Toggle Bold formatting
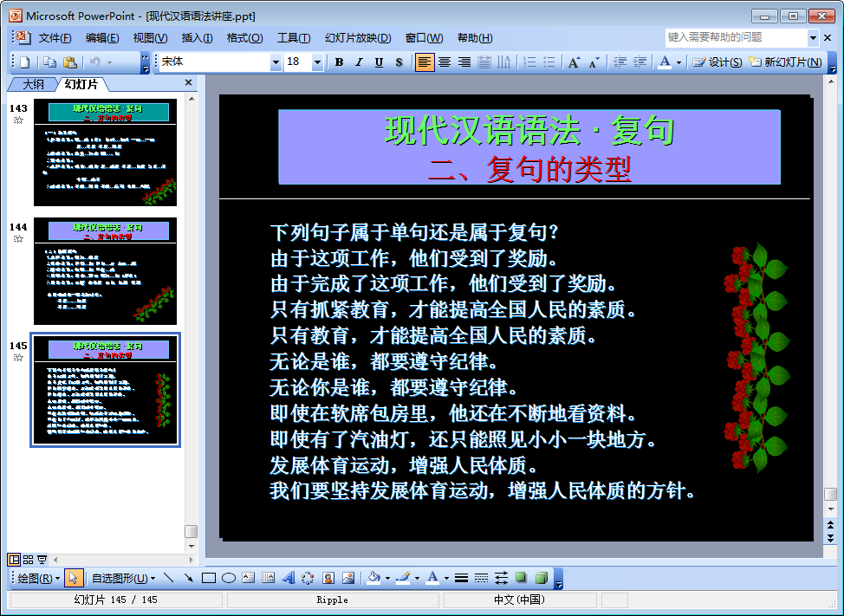This screenshot has height=616, width=844. click(x=339, y=62)
